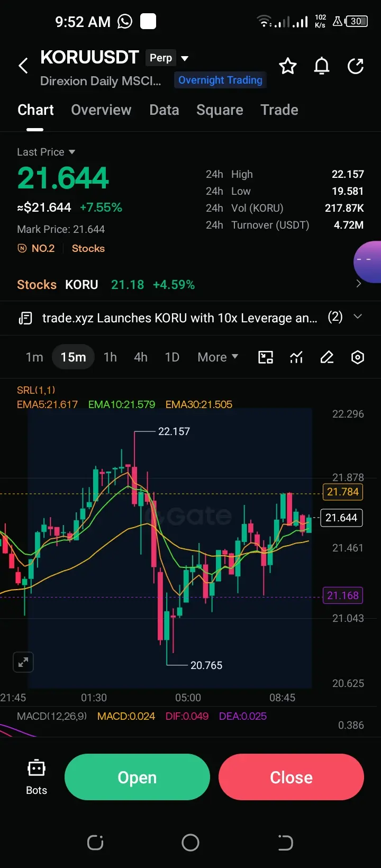Tap the 24h High value 22.157
Image resolution: width=381 pixels, height=868 pixels.
(348, 174)
